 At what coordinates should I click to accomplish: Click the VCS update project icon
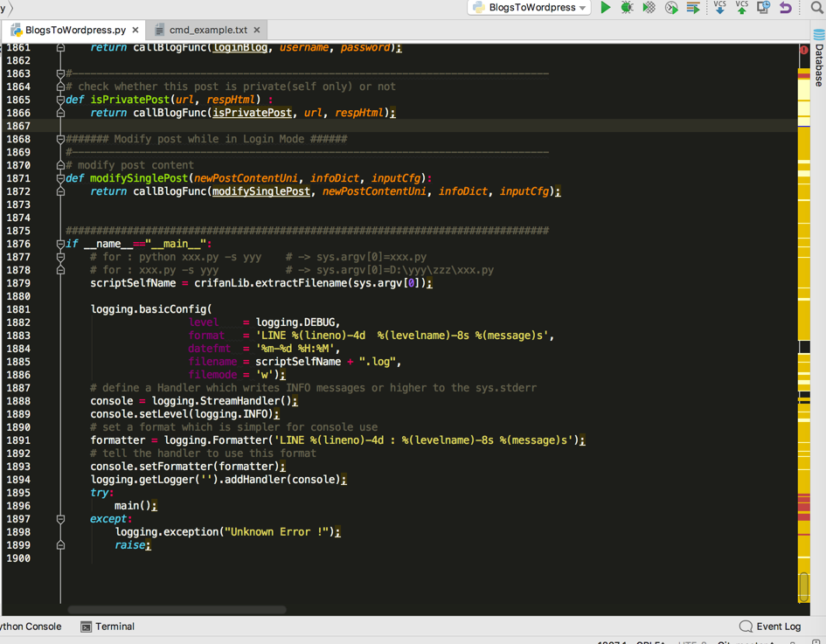[x=719, y=8]
